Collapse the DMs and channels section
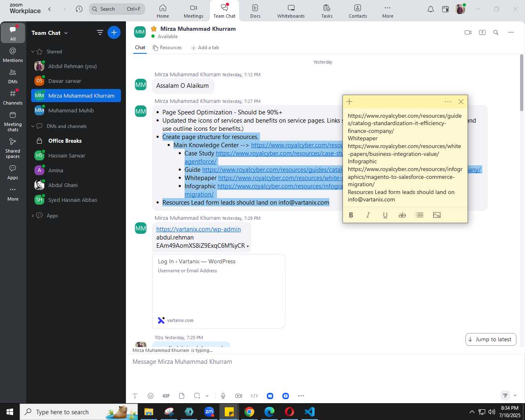The width and height of the screenshot is (525, 420). [33, 126]
